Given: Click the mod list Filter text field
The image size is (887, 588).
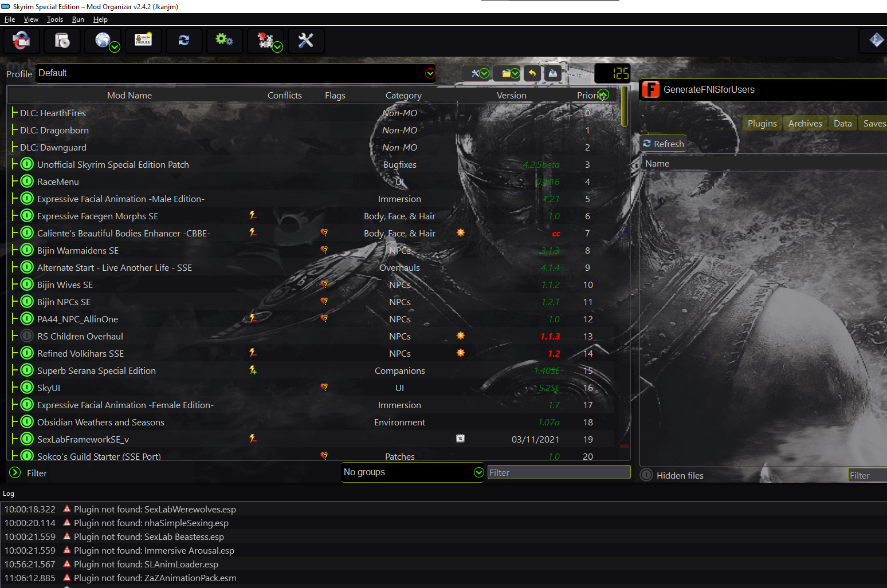Looking at the screenshot, I should (x=559, y=472).
